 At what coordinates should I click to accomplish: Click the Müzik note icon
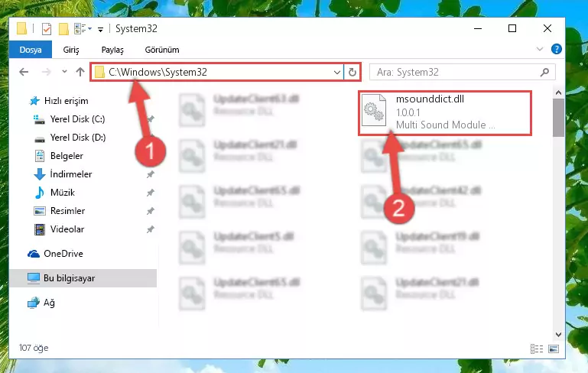39,193
